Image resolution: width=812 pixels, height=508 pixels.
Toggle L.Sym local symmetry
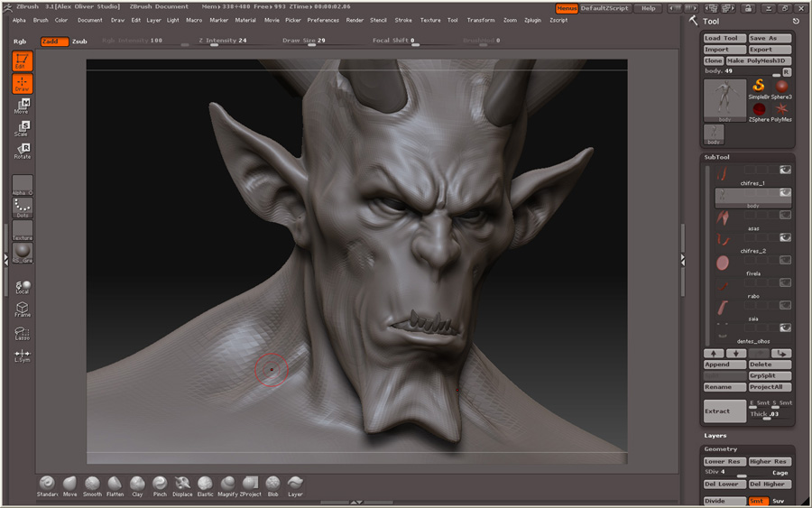(23, 356)
